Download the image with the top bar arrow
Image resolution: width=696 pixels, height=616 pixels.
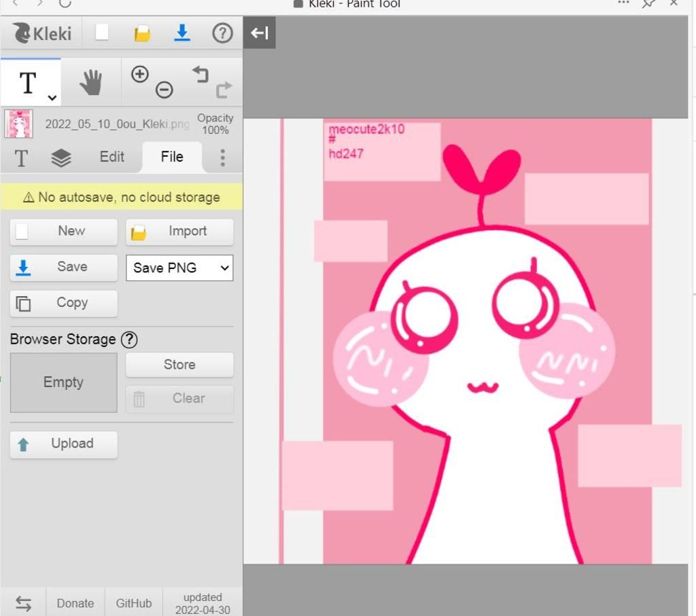coord(182,33)
